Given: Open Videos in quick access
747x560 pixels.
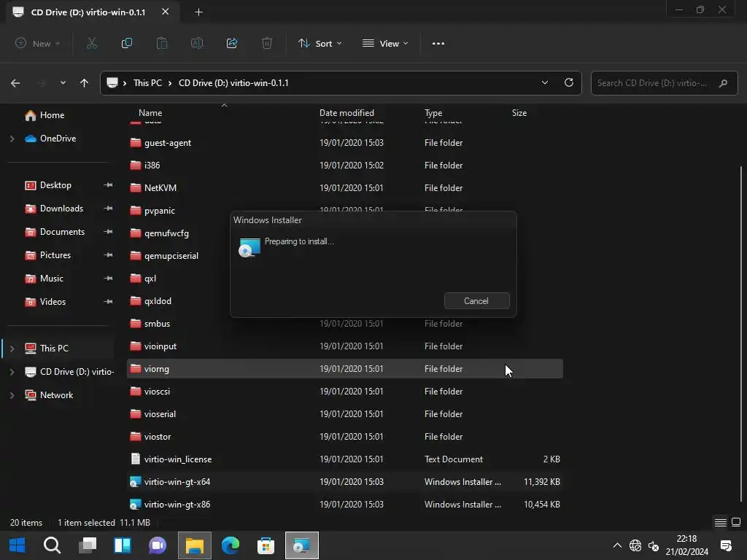Looking at the screenshot, I should 53,302.
